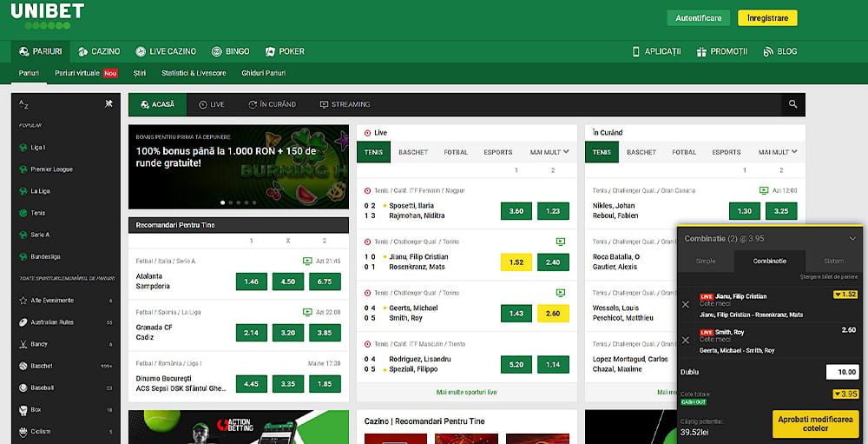
Task: Click the Baschet ball icon in sidebar
Action: [23, 366]
